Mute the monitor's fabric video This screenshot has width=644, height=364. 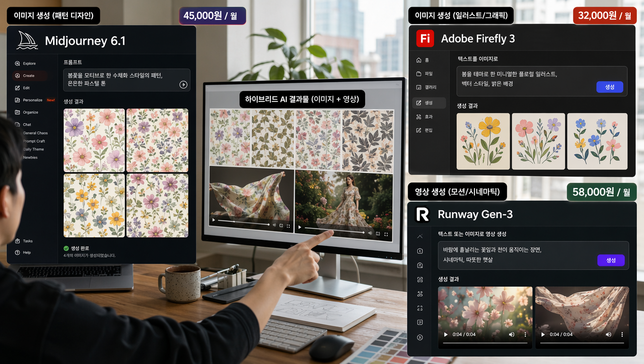(x=274, y=225)
